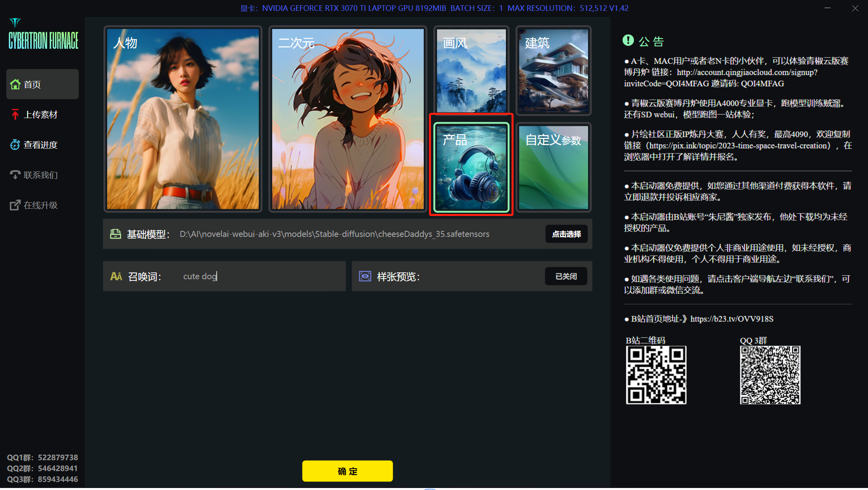Select the 画风 art style card
This screenshot has width=868, height=490.
[471, 71]
